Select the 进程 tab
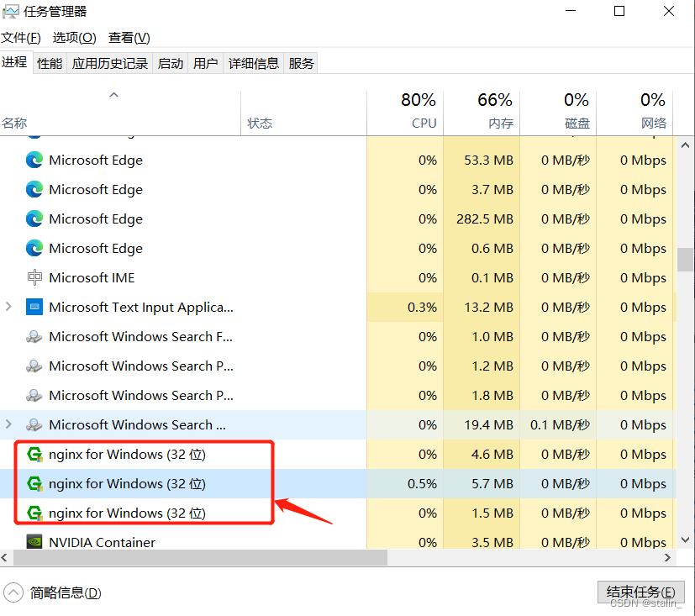Screen dimensions: 695x616 (14, 62)
